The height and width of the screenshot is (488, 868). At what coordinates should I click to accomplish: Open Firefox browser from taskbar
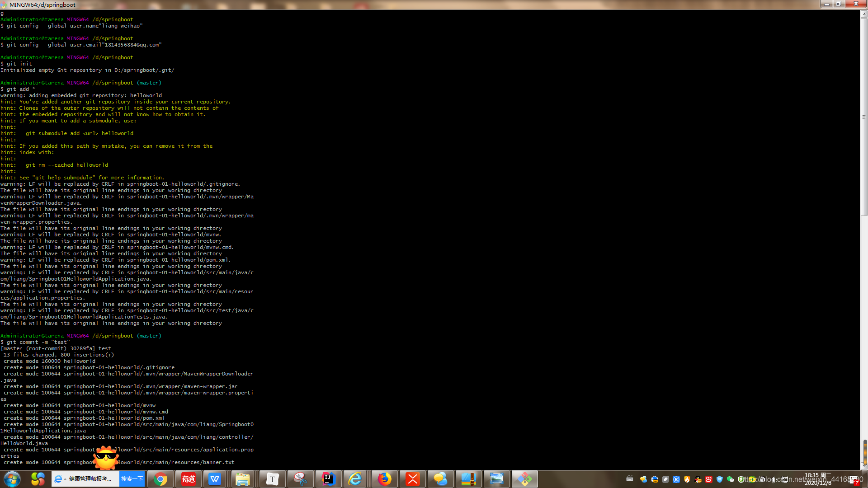click(384, 479)
